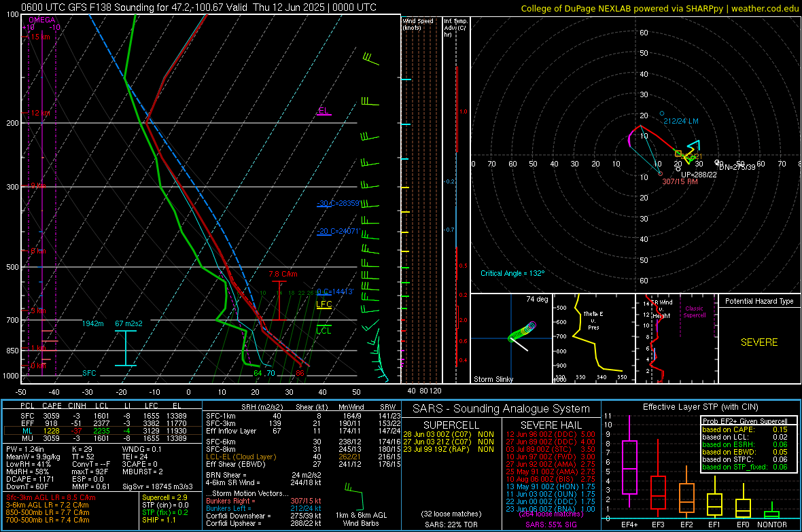Click the magenta EF4+ box plot
This screenshot has width=802, height=532.
[629, 467]
